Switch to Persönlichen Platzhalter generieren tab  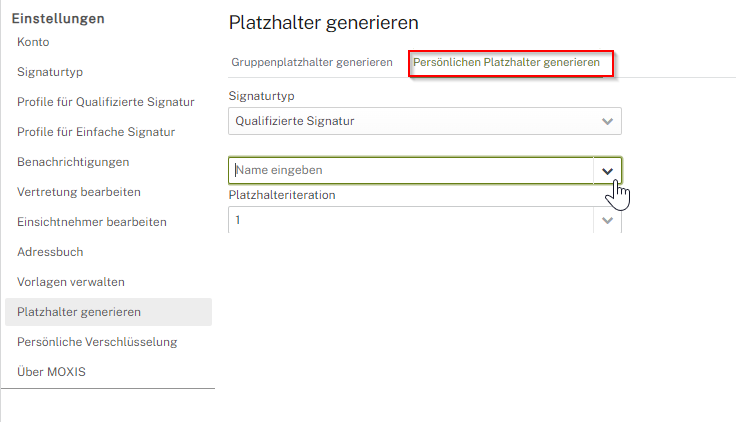[506, 62]
